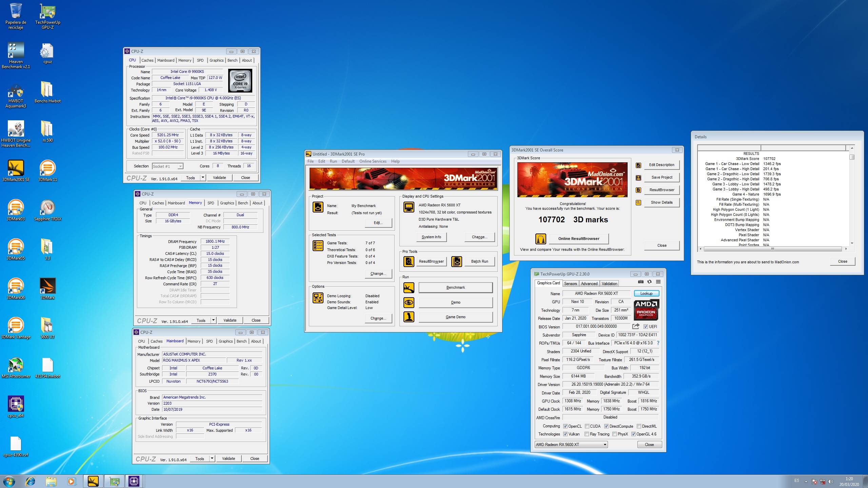Click the Lookup button in GPU-Z
This screenshot has width=868, height=488.
646,293
